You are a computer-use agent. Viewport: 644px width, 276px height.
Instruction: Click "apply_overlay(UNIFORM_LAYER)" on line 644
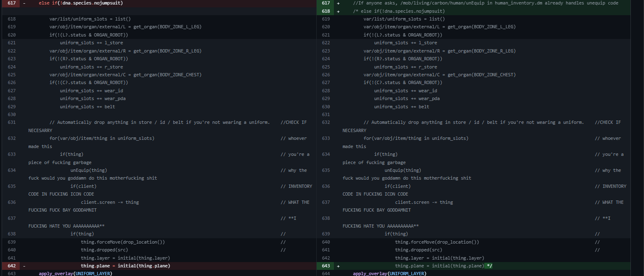[x=390, y=274]
